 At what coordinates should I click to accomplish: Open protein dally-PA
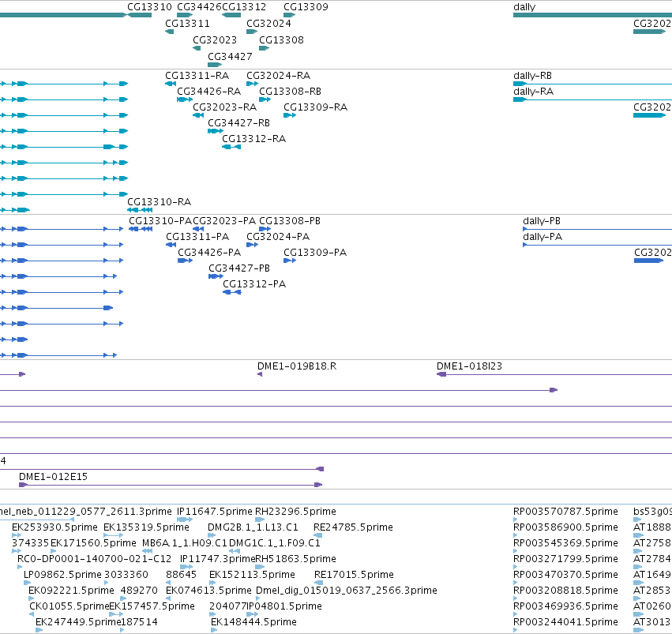point(542,238)
